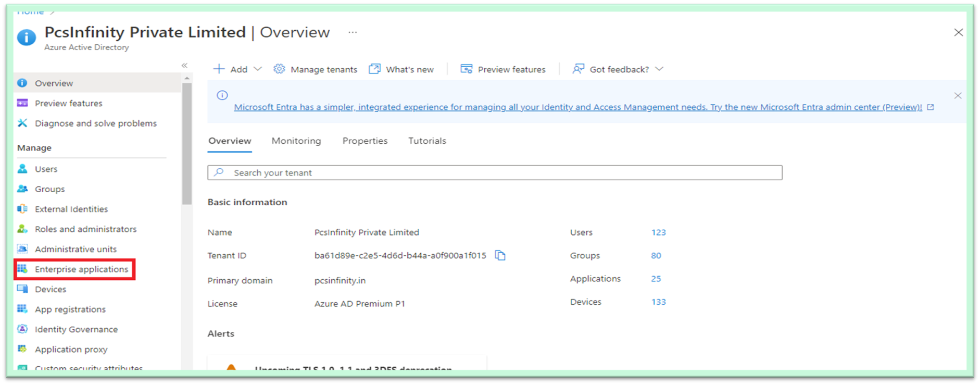Click the Users person icon
This screenshot has height=385, width=980.
pyautogui.click(x=22, y=169)
